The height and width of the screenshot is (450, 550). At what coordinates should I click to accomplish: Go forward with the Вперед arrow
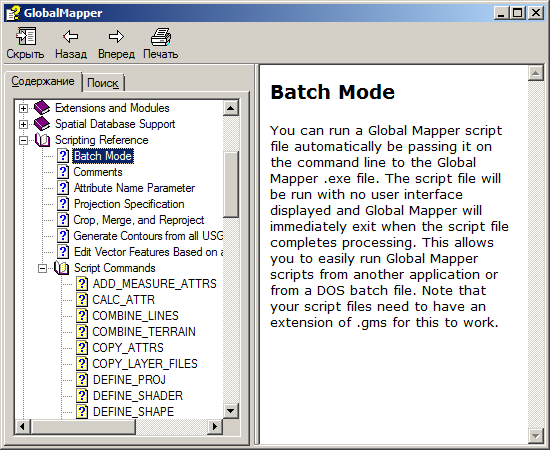coord(116,36)
